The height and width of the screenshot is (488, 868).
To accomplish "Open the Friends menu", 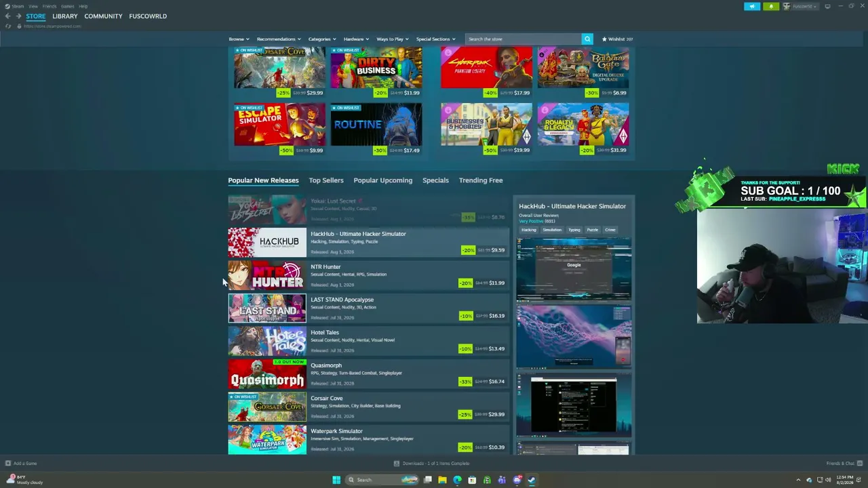I will pyautogui.click(x=50, y=6).
